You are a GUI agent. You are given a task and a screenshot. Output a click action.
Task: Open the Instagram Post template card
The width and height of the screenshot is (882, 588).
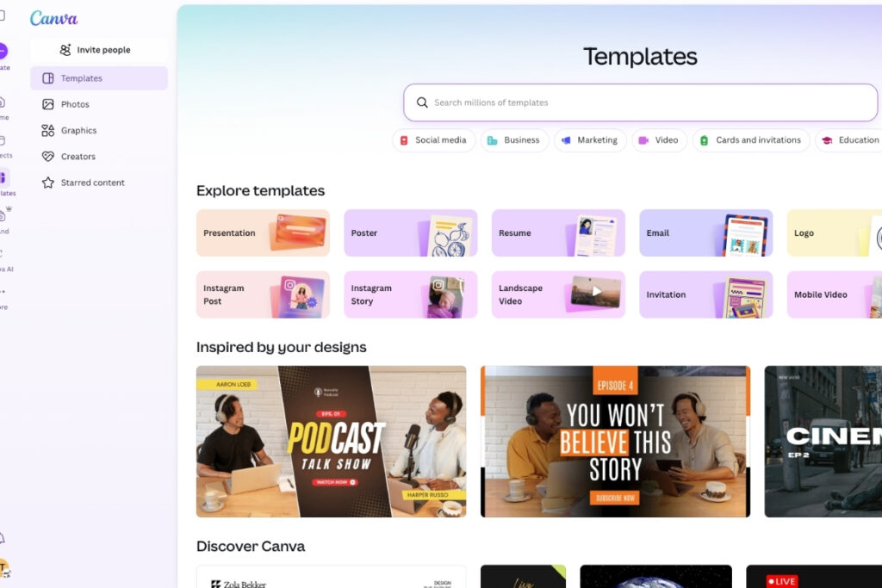point(263,294)
